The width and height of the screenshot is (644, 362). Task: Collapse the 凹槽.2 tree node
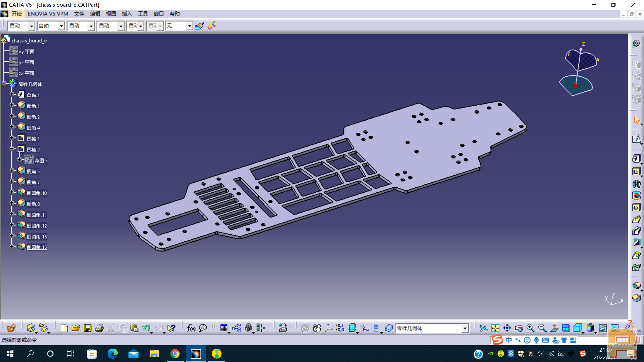[12, 148]
